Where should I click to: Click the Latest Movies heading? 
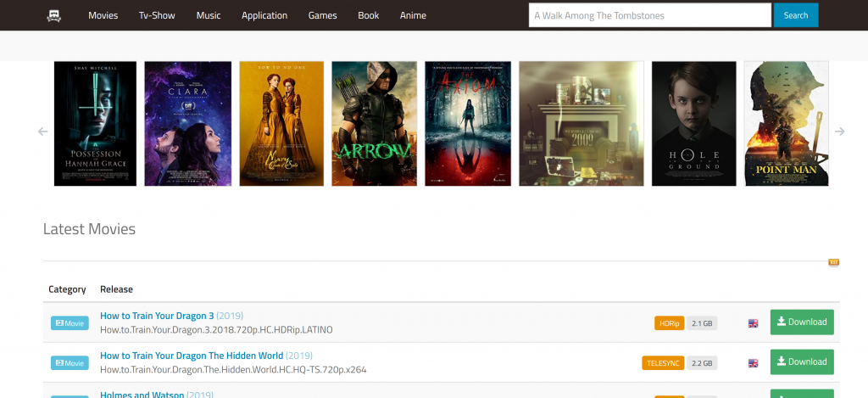[89, 229]
